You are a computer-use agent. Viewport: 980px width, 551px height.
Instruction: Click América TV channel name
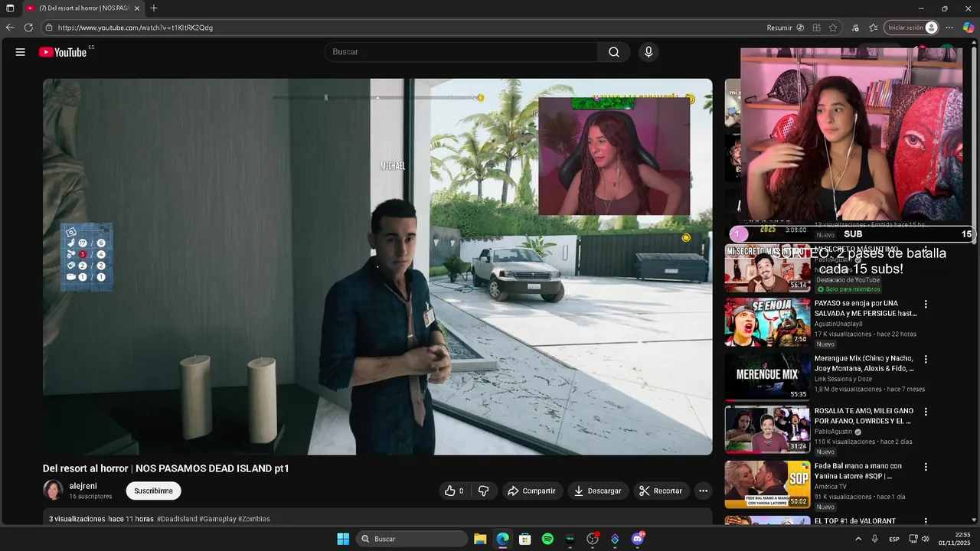click(x=831, y=487)
